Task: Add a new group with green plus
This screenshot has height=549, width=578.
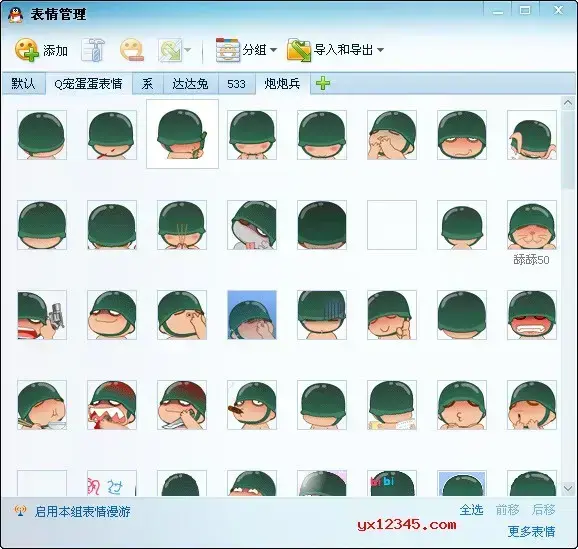Action: click(x=323, y=83)
